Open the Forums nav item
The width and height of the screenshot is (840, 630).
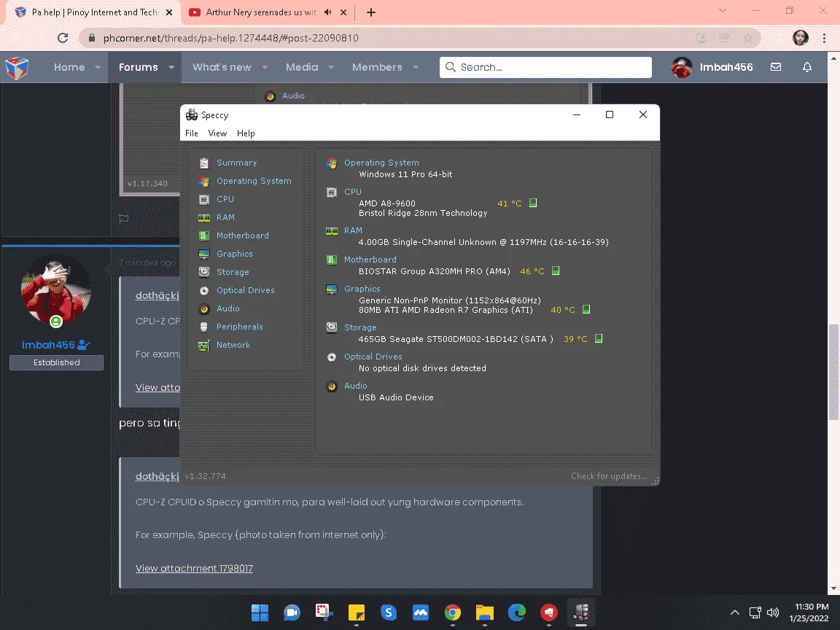point(139,67)
